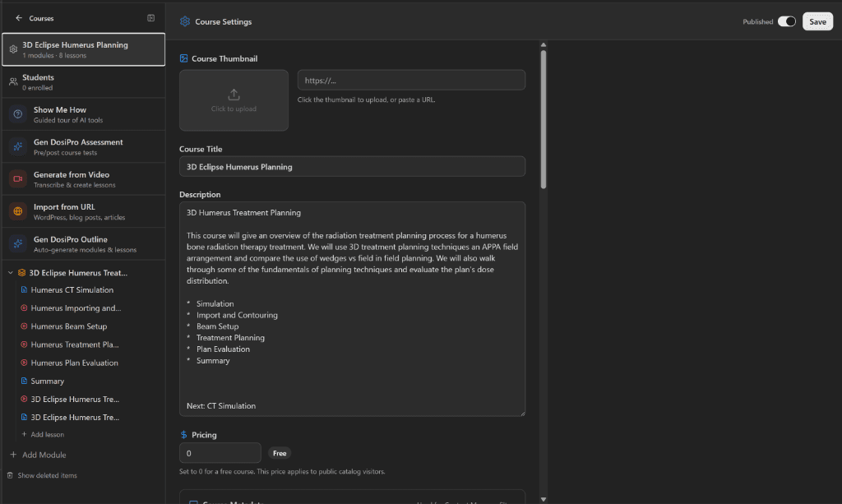Go back using the Courses arrow
Image resolution: width=842 pixels, height=504 pixels.
(19, 18)
